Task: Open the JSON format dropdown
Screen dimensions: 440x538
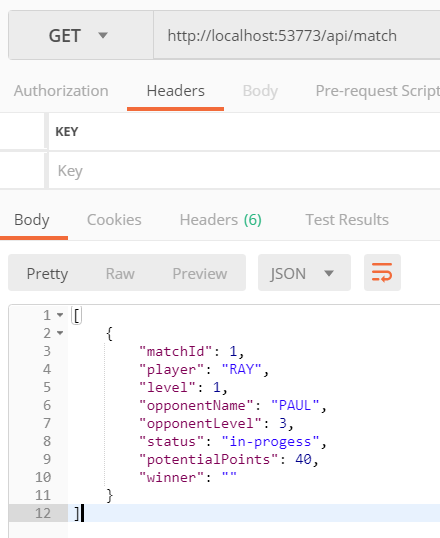Action: [x=304, y=273]
